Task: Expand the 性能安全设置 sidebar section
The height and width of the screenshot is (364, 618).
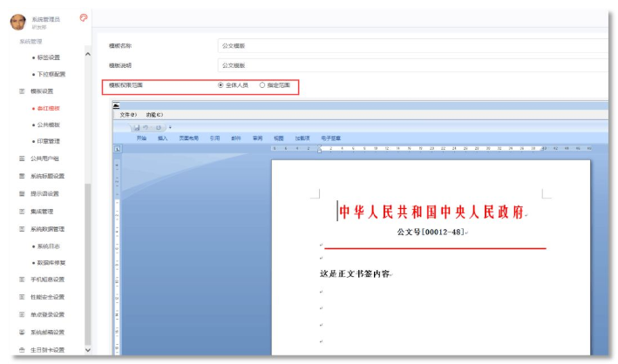Action: coord(47,297)
